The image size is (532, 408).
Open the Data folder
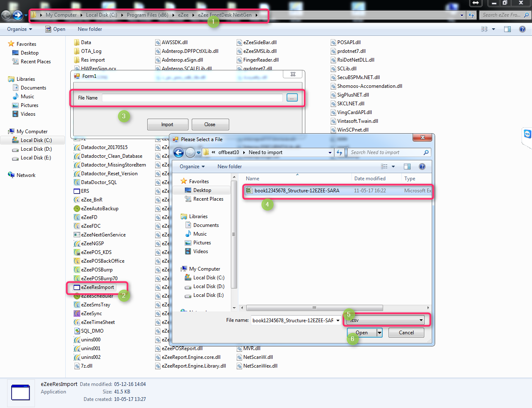(82, 42)
